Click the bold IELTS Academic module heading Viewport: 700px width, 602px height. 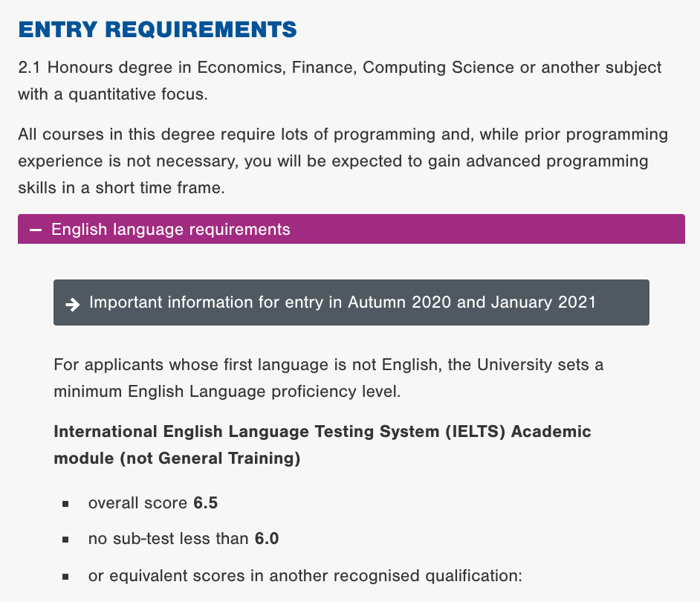[x=323, y=444]
